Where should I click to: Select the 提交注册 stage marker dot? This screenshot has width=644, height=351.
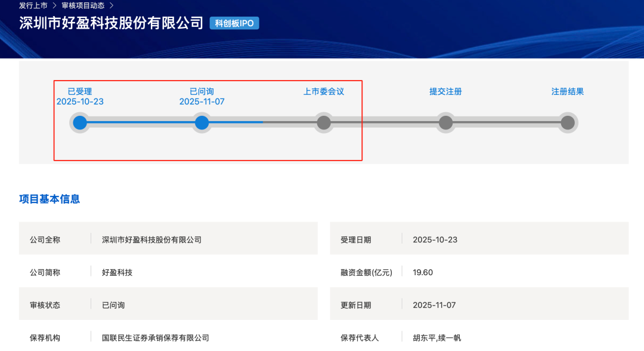click(x=445, y=122)
